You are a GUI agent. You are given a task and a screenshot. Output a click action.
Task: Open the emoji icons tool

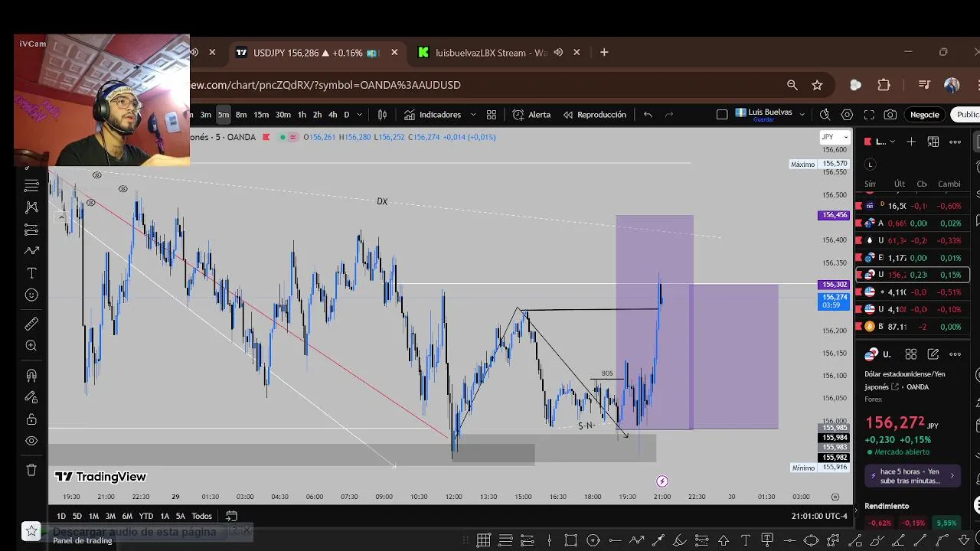tap(31, 295)
